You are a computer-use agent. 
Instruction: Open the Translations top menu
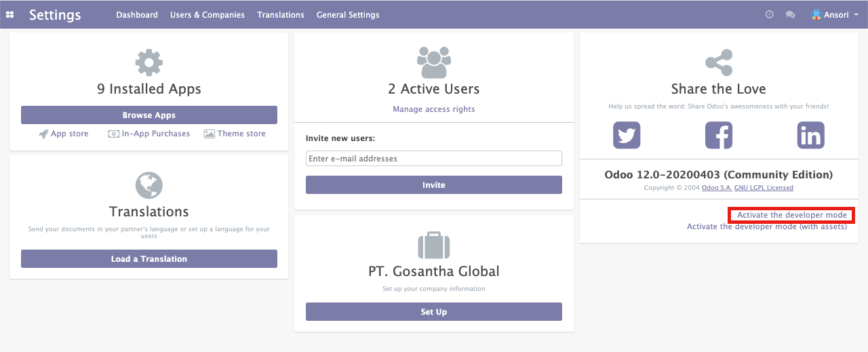click(x=281, y=14)
